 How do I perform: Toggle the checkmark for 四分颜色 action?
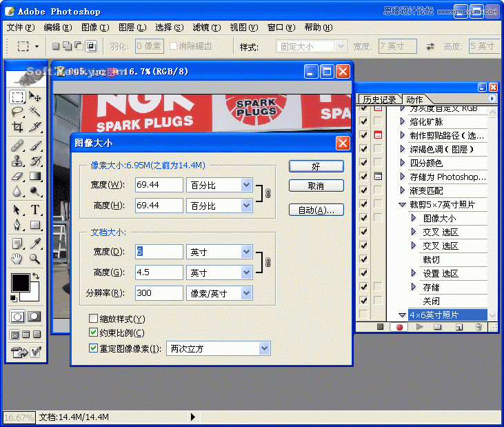point(363,163)
